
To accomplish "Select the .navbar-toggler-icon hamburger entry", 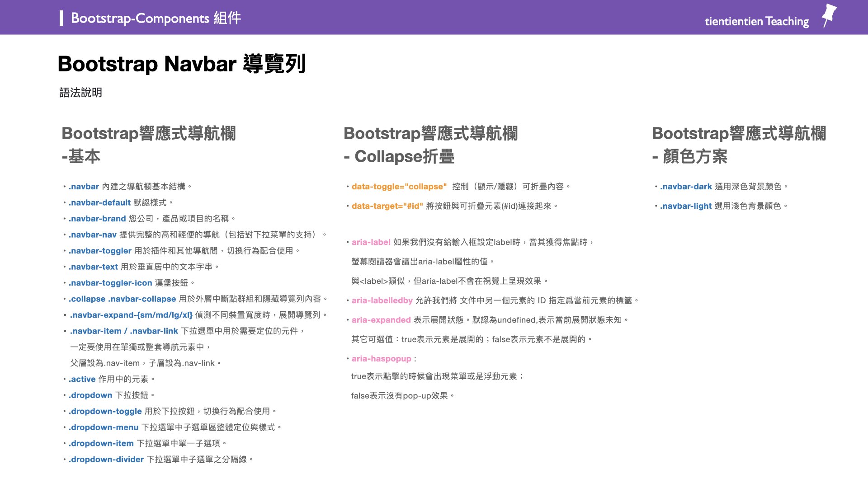I will click(110, 282).
